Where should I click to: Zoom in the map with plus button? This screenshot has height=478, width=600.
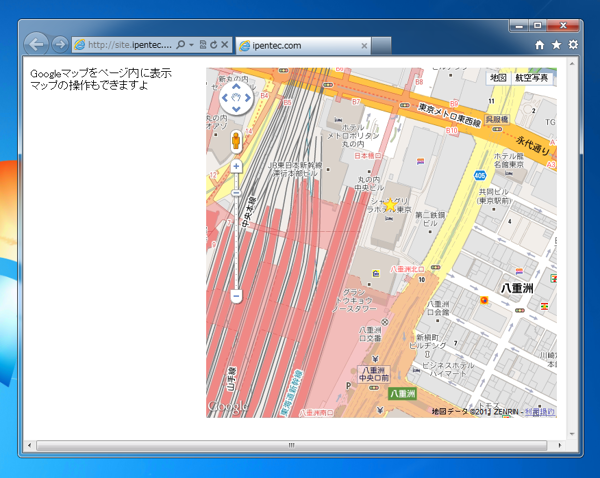(x=236, y=166)
